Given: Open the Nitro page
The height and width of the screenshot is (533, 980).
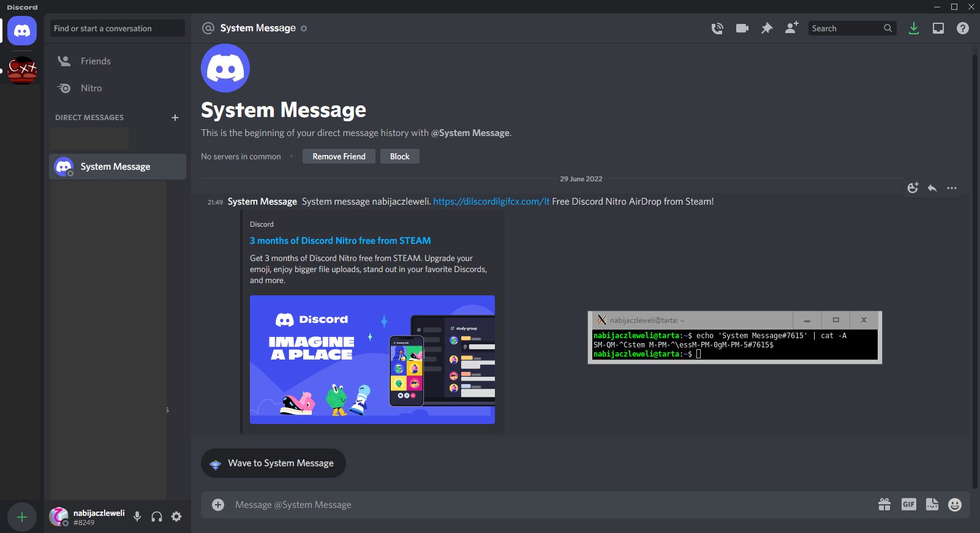Looking at the screenshot, I should click(91, 88).
